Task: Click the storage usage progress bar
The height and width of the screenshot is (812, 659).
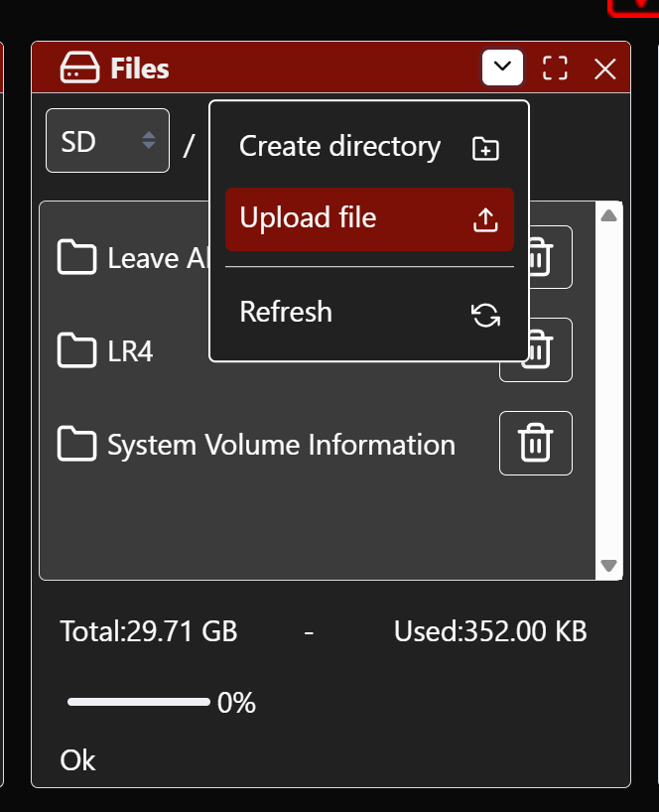Action: (138, 703)
